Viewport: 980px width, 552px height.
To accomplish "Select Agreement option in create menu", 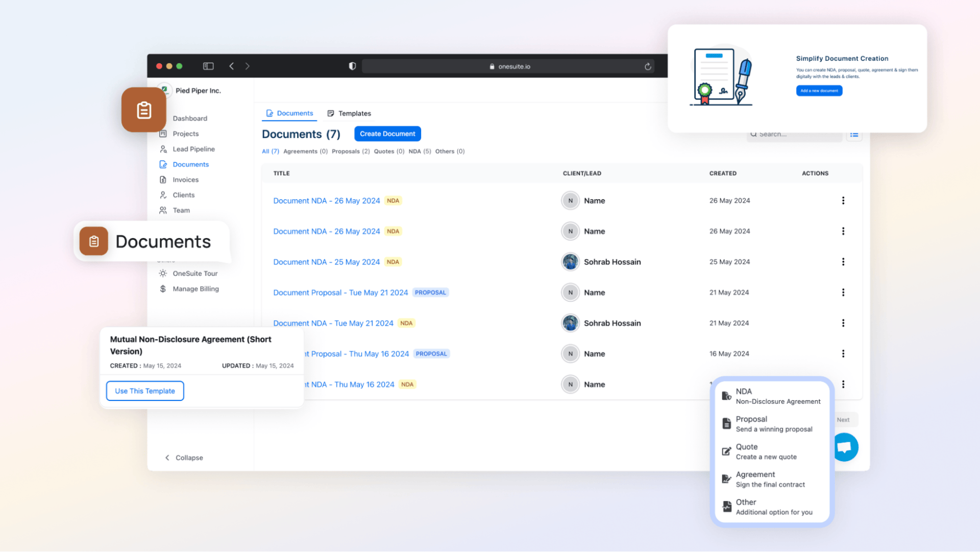I will pyautogui.click(x=770, y=479).
